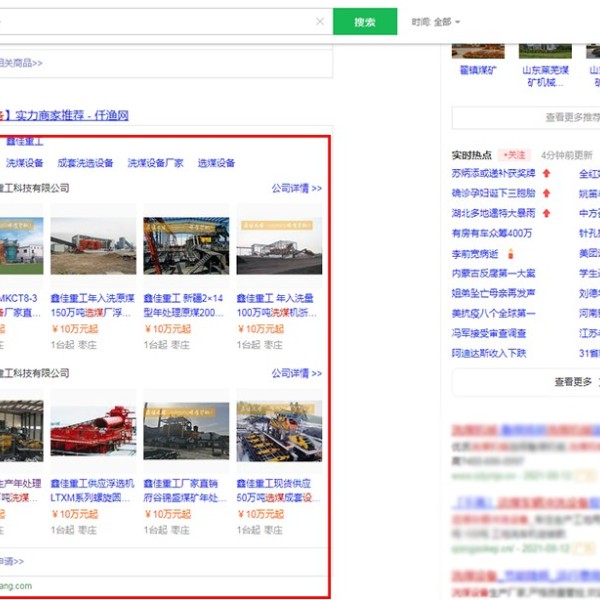Open 鑫佳重工厂家直销府谷锦盛煤矿 link
Image resolution: width=600 pixels, height=600 pixels.
tap(185, 491)
